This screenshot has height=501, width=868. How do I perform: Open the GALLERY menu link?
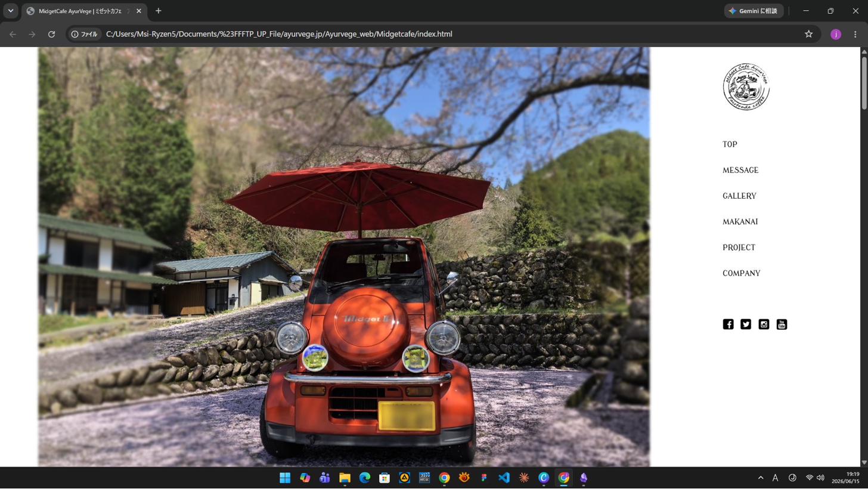[x=739, y=196]
